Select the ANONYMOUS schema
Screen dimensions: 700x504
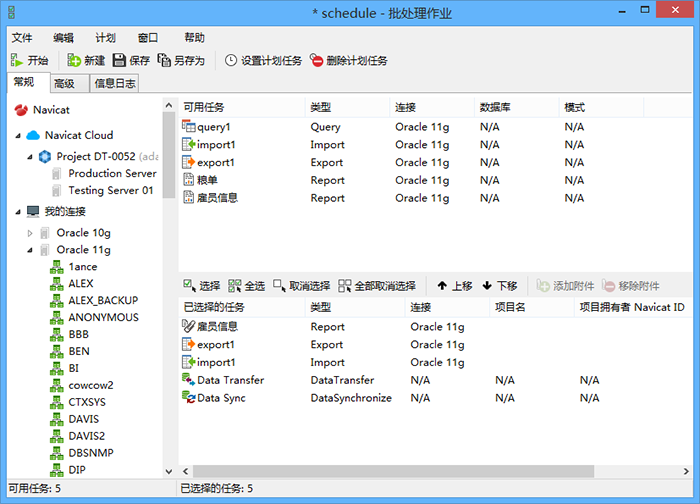pyautogui.click(x=103, y=317)
